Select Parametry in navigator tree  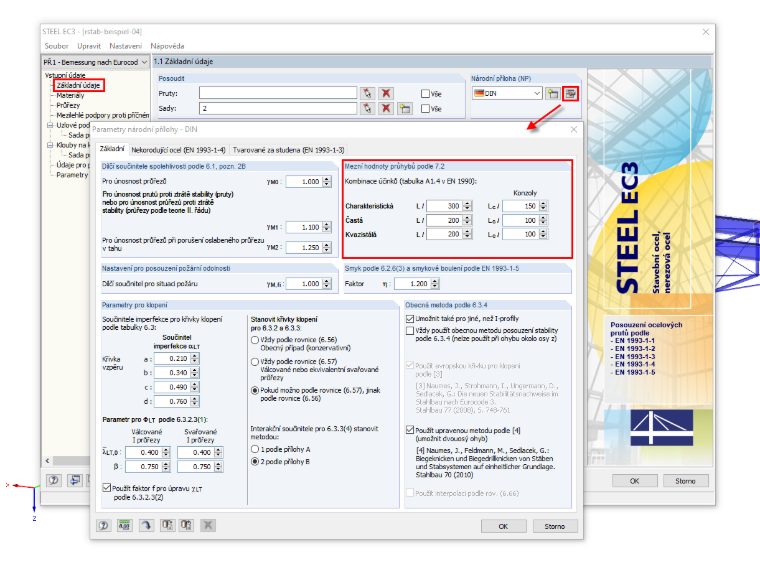[72, 175]
